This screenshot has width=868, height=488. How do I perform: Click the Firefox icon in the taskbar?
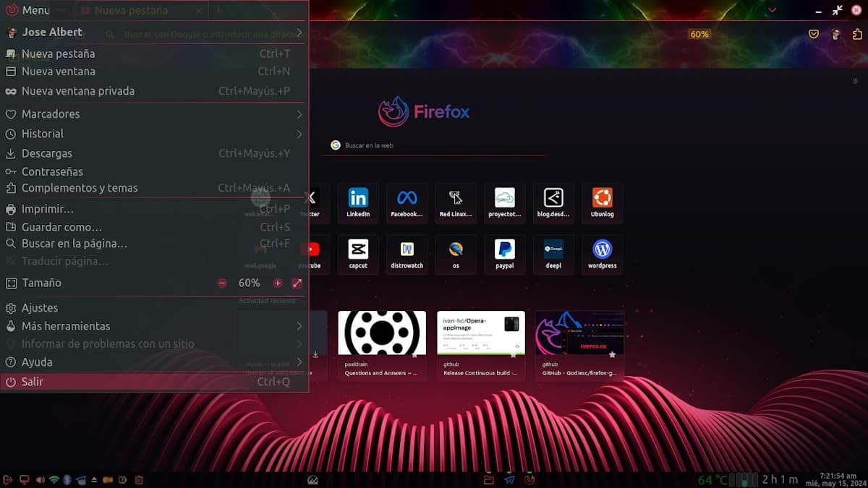pyautogui.click(x=530, y=479)
